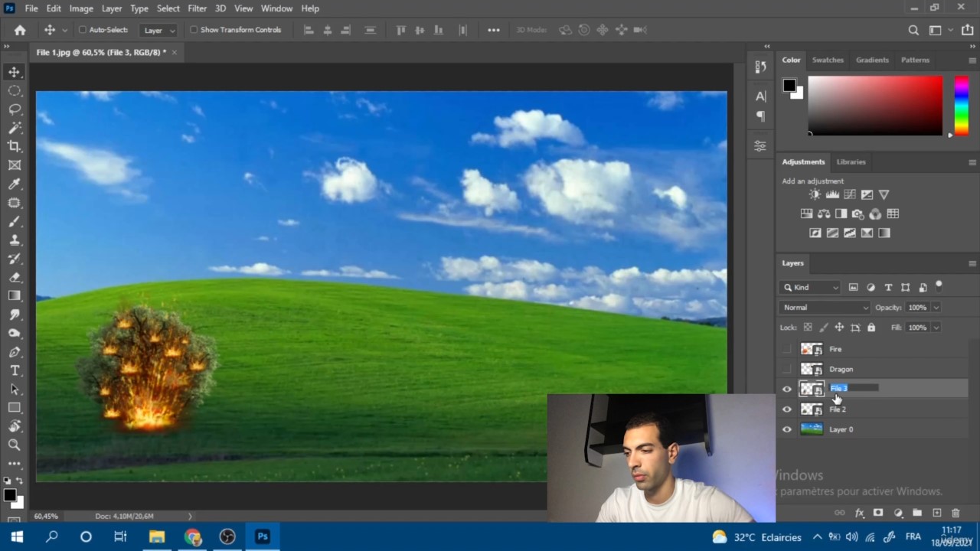The width and height of the screenshot is (980, 551).
Task: Select the Move tool in the toolbox
Action: (15, 72)
